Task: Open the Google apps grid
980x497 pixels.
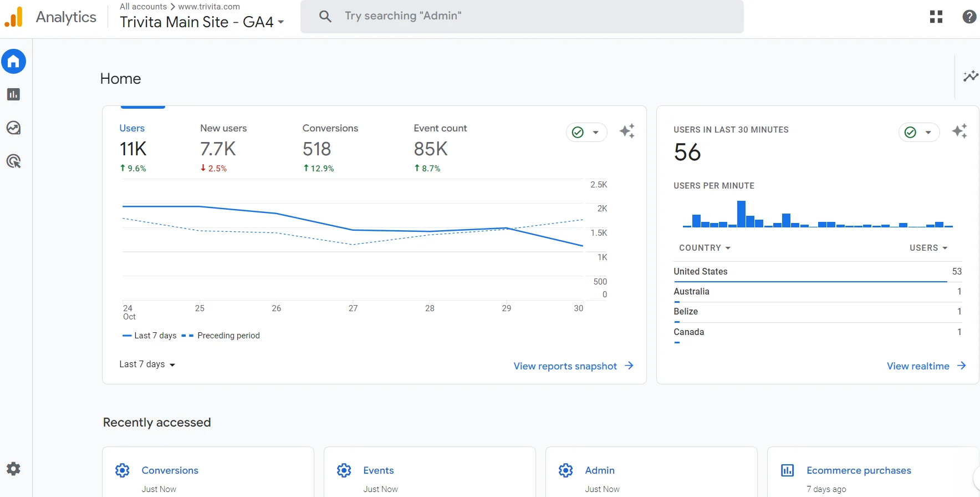Action: [936, 17]
